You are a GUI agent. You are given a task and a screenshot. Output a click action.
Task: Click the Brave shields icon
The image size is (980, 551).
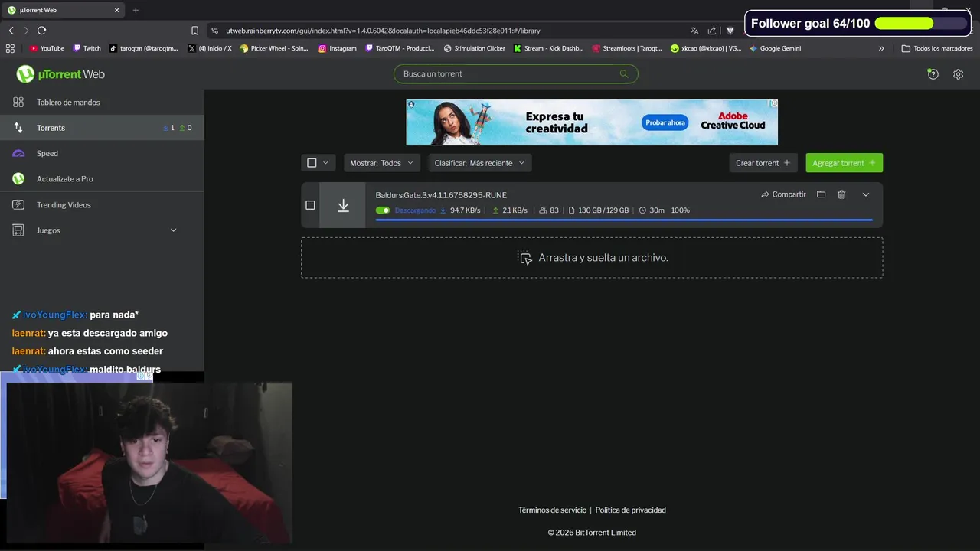pyautogui.click(x=730, y=31)
